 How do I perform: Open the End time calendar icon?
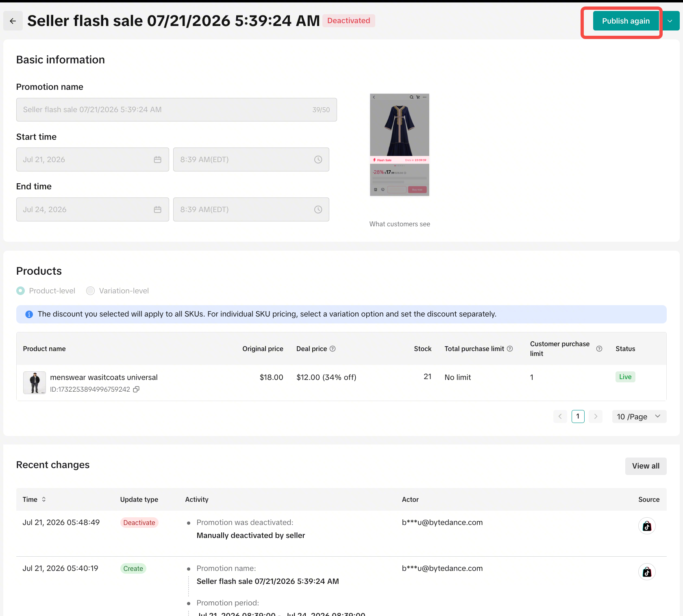pyautogui.click(x=158, y=210)
